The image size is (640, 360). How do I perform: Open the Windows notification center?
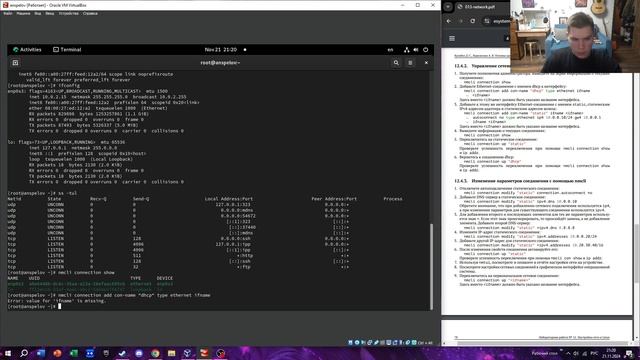[x=630, y=353]
